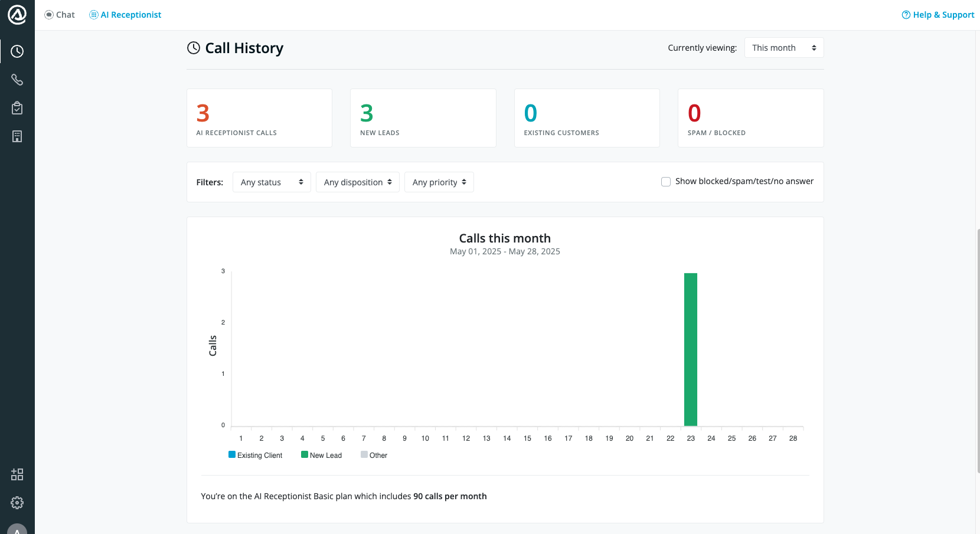Click the Existing Customers stat card
The image size is (980, 534).
point(587,118)
